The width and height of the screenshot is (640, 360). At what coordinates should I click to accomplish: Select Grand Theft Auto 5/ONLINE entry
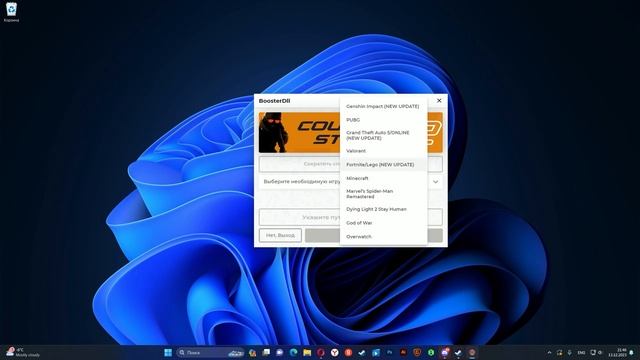[383, 136]
